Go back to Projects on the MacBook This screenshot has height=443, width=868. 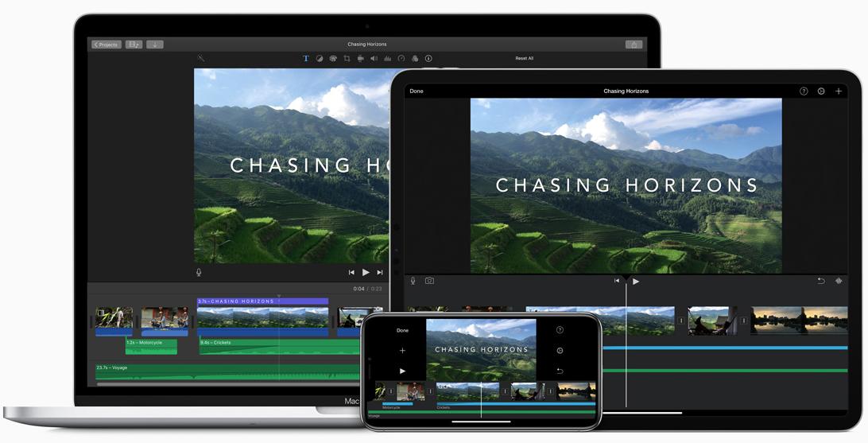pos(107,45)
